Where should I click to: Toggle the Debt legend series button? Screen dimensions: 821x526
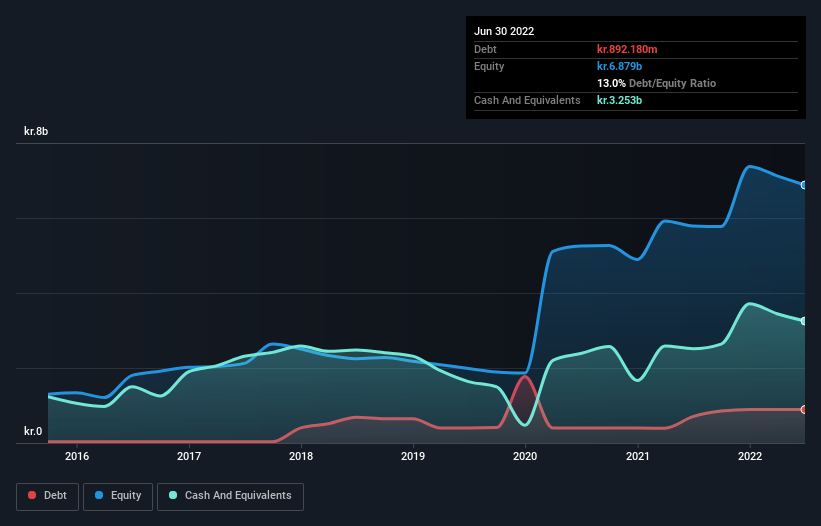click(48, 496)
